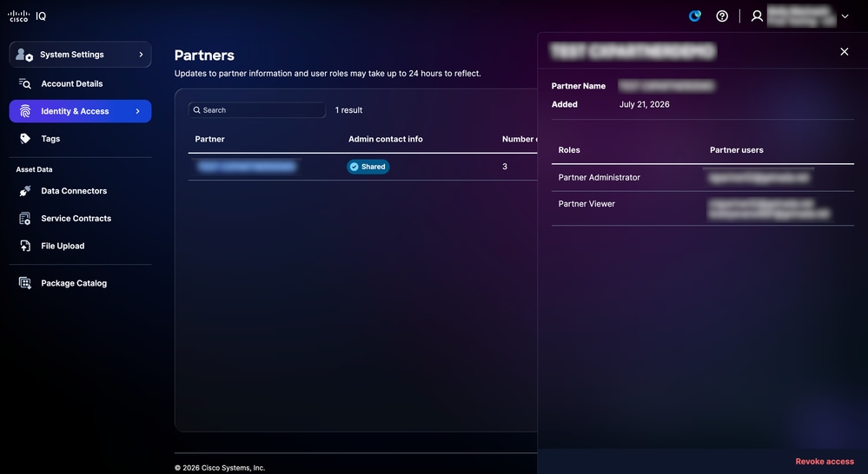
Task: Open the Cisco AI assistant icon
Action: click(x=695, y=16)
